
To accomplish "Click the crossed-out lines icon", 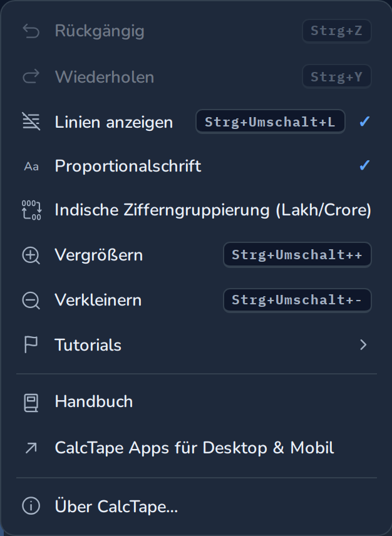I will click(31, 121).
